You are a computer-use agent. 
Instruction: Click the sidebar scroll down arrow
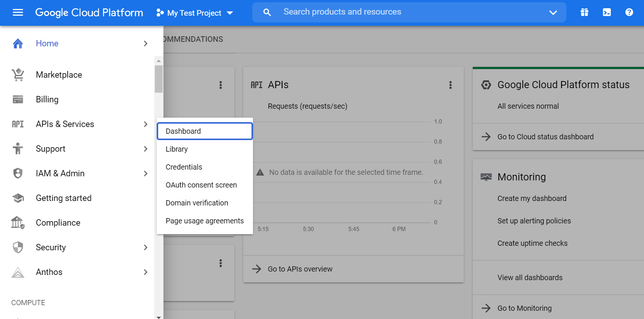pyautogui.click(x=159, y=317)
